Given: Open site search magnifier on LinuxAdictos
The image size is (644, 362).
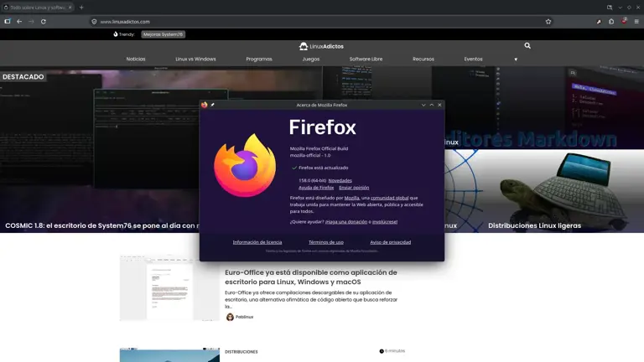Looking at the screenshot, I should [527, 45].
